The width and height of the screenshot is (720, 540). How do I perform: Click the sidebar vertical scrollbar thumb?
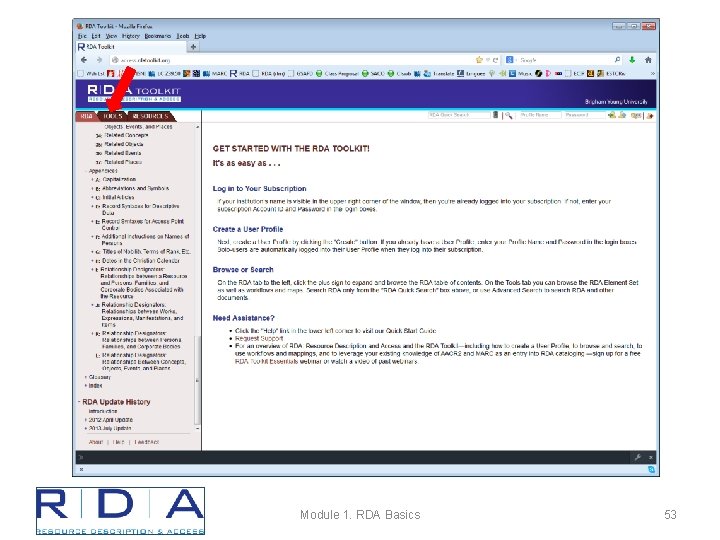(198, 381)
